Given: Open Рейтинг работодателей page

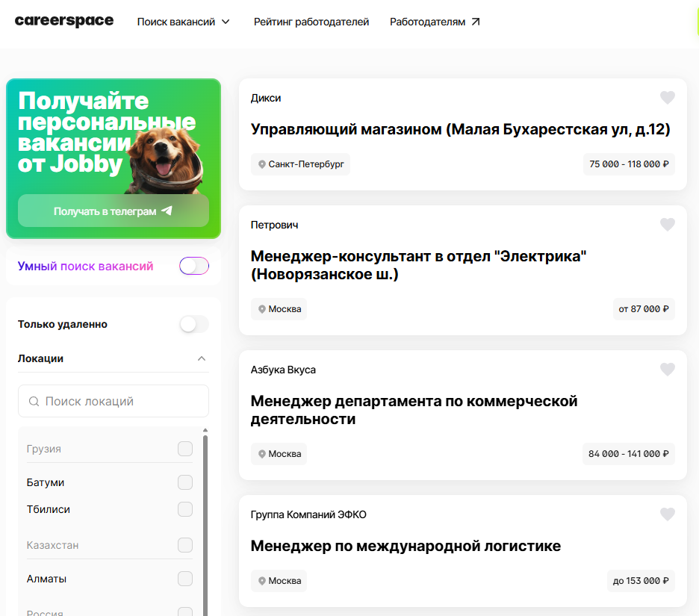Looking at the screenshot, I should point(311,22).
